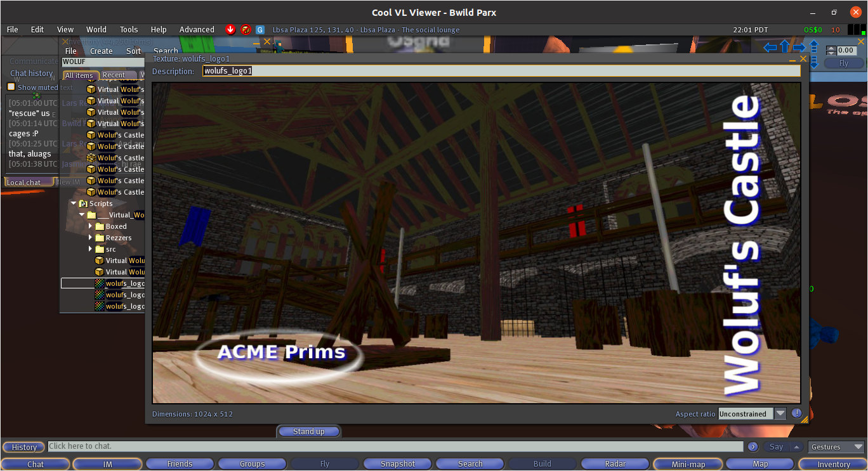Minimize the texture preview floater
Image resolution: width=868 pixels, height=471 pixels.
click(792, 59)
